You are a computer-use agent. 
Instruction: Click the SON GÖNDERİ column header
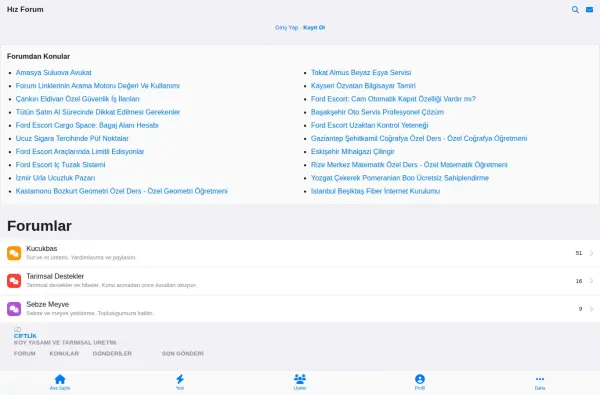tap(183, 354)
